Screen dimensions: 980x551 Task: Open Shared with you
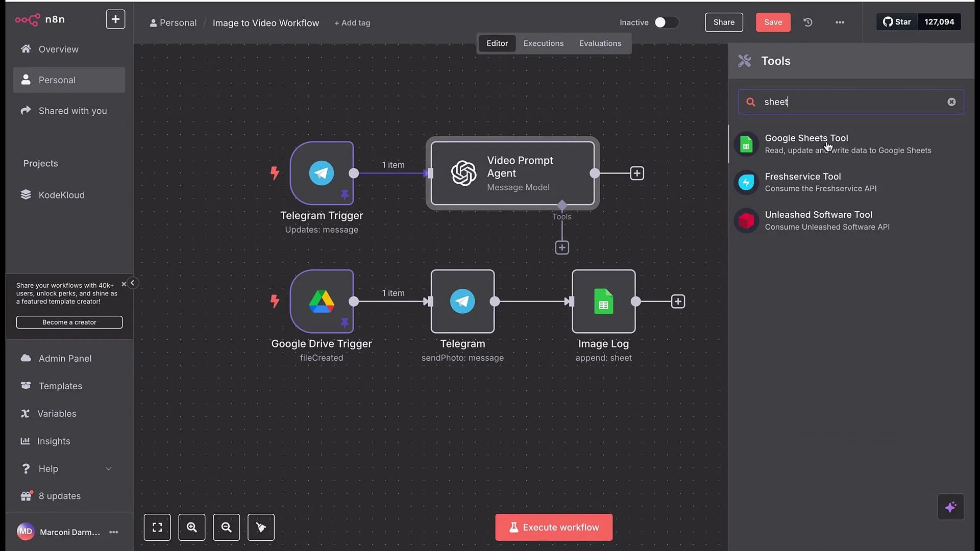coord(69,111)
